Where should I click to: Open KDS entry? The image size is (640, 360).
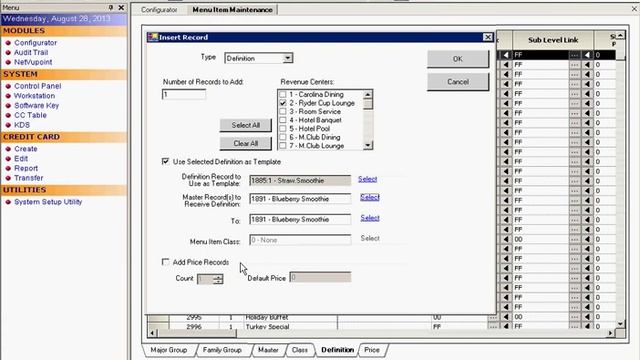[22, 125]
